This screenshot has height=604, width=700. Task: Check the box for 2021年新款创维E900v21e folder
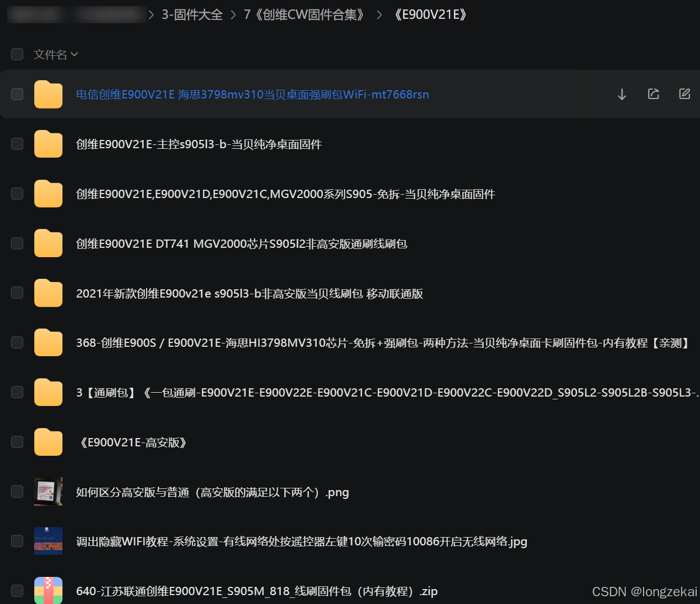[x=17, y=293]
